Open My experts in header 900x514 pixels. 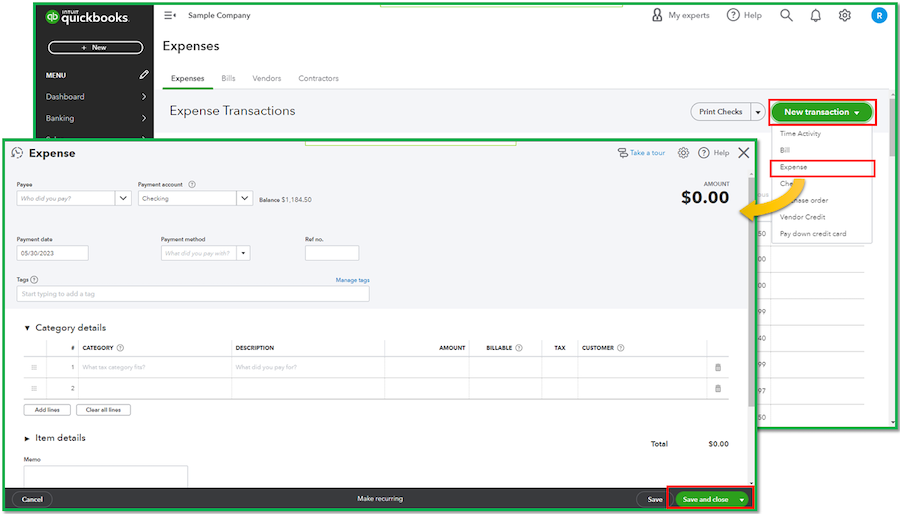[680, 15]
